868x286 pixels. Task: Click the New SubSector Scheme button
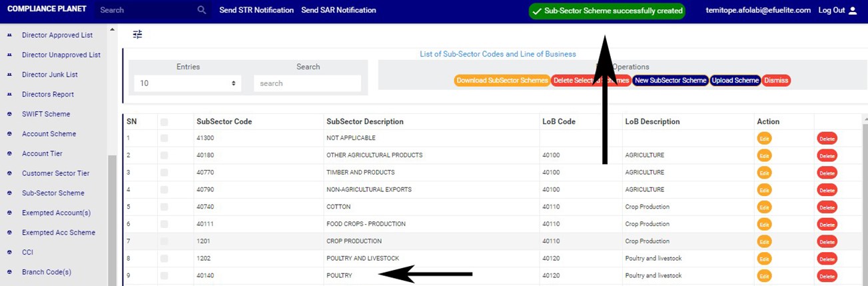[670, 81]
